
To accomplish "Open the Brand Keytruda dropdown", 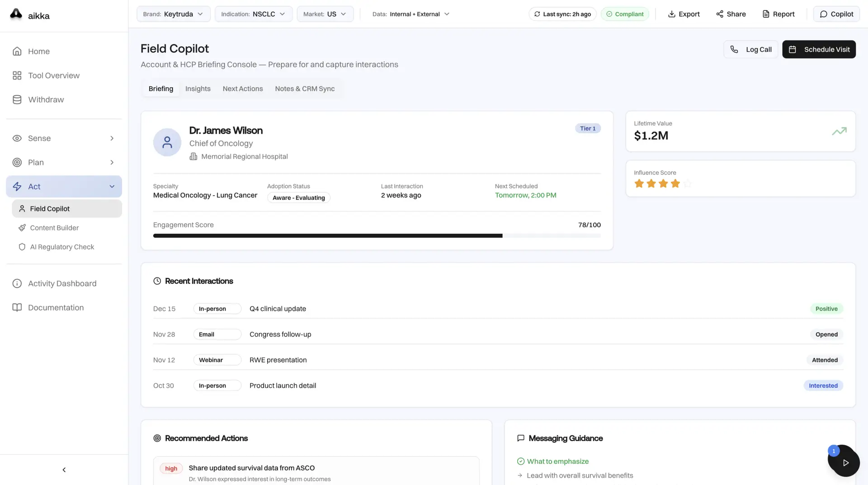I will pyautogui.click(x=173, y=14).
